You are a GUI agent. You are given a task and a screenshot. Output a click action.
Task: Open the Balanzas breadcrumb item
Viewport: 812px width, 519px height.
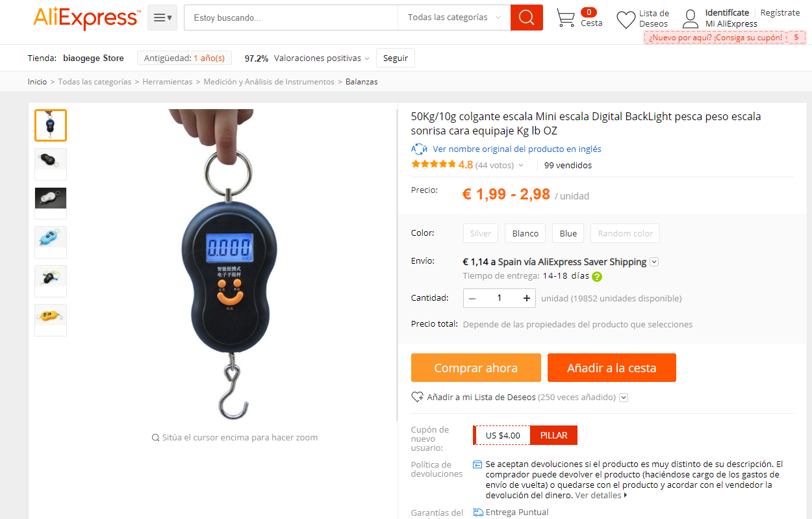(361, 82)
